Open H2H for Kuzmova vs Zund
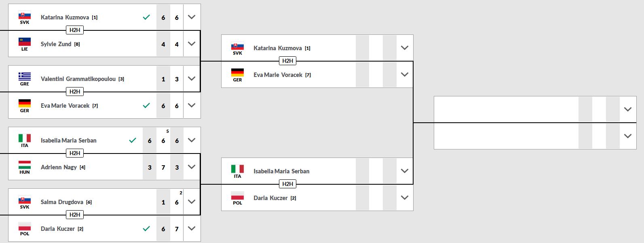The height and width of the screenshot is (243, 644). pos(75,30)
